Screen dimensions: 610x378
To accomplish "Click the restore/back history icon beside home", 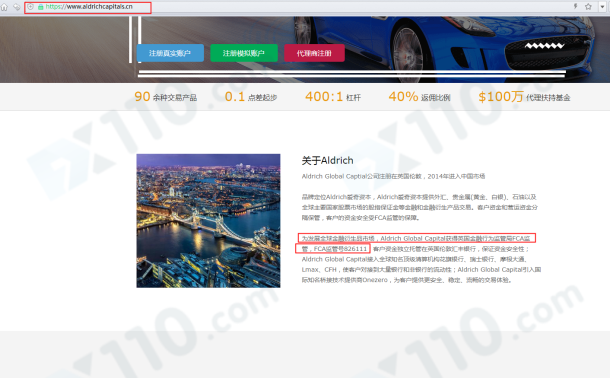I will (x=16, y=7).
